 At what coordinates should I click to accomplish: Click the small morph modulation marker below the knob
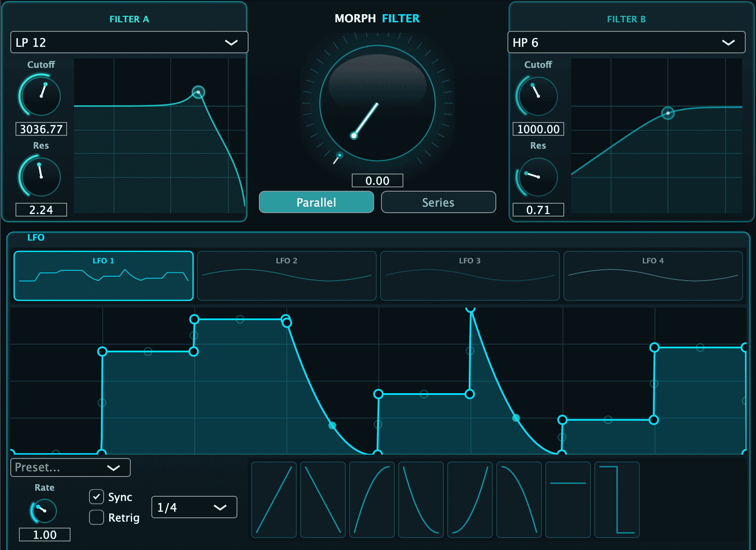(x=339, y=156)
